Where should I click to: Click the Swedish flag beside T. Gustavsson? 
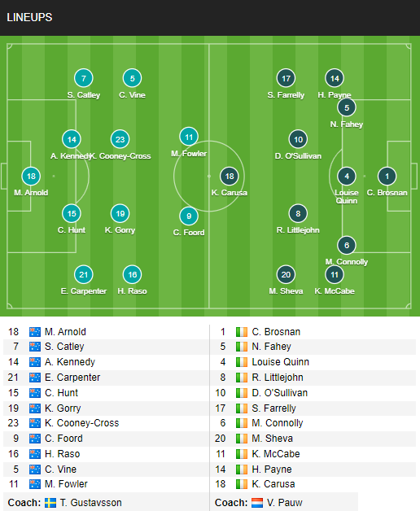50,503
